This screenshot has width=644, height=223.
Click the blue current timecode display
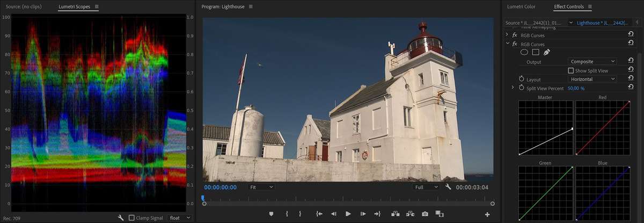coord(220,188)
